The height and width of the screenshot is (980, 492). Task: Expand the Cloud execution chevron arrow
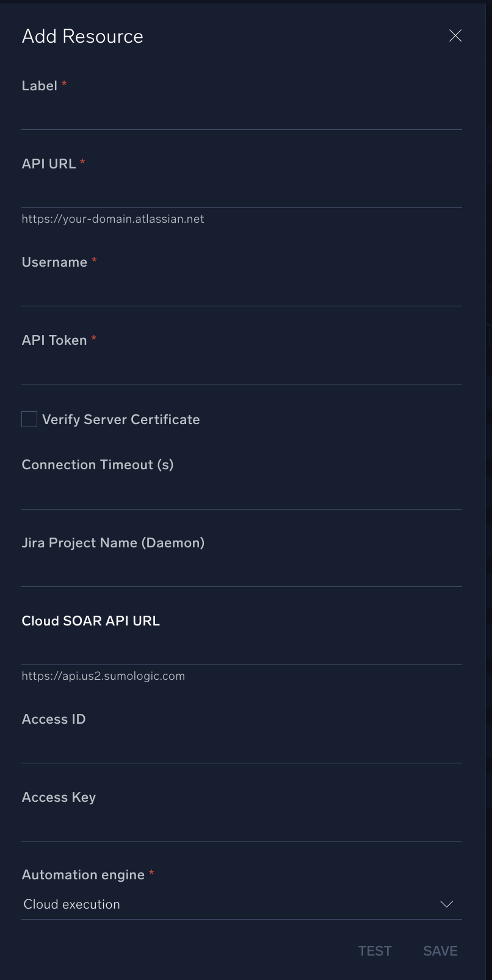(x=447, y=904)
